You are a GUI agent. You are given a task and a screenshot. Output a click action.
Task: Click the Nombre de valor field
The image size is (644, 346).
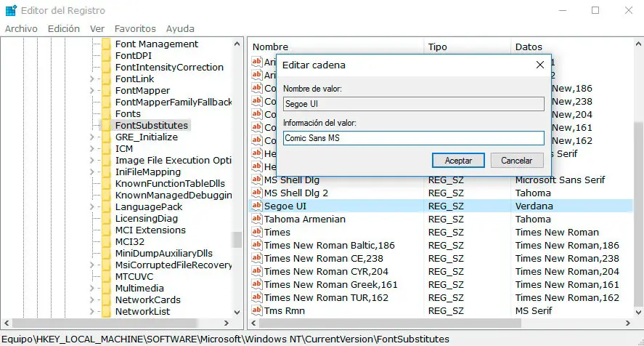(414, 104)
